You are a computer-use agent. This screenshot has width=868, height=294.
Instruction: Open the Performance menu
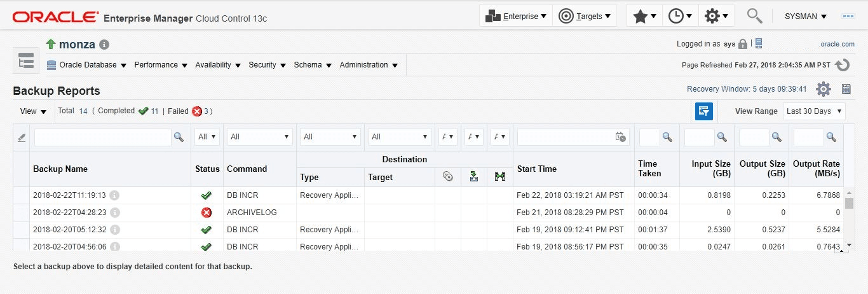[x=161, y=65]
